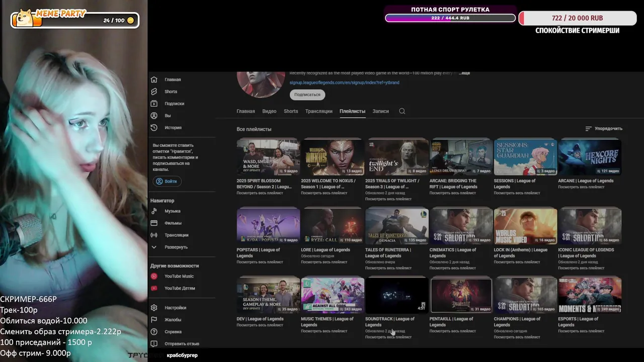This screenshot has width=644, height=362.
Task: Open the Жалобы flag icon
Action: [154, 320]
